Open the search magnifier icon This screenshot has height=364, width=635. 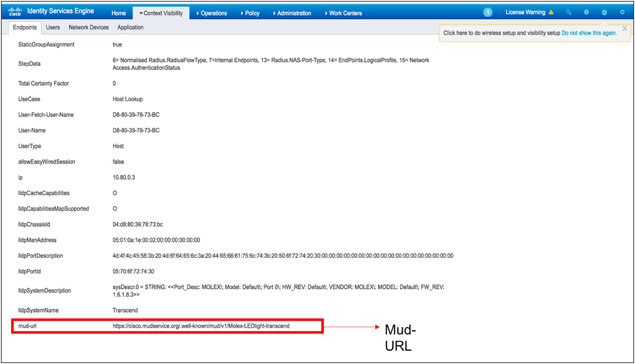[569, 12]
